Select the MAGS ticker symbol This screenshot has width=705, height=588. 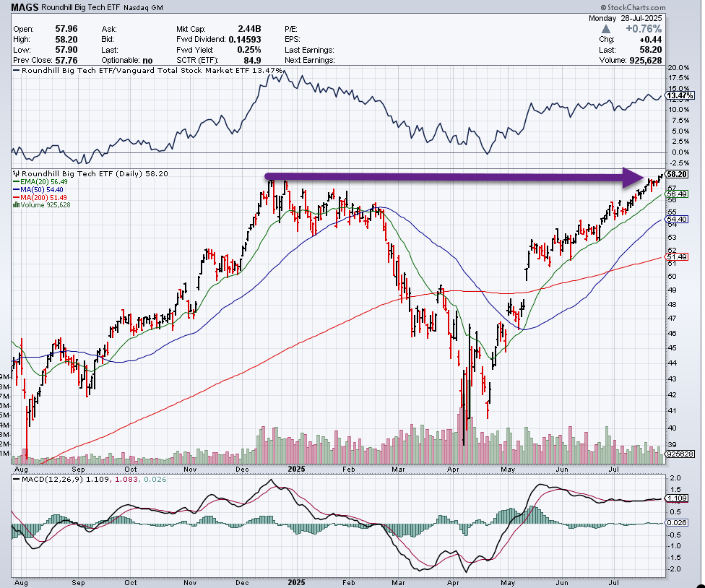tap(25, 7)
